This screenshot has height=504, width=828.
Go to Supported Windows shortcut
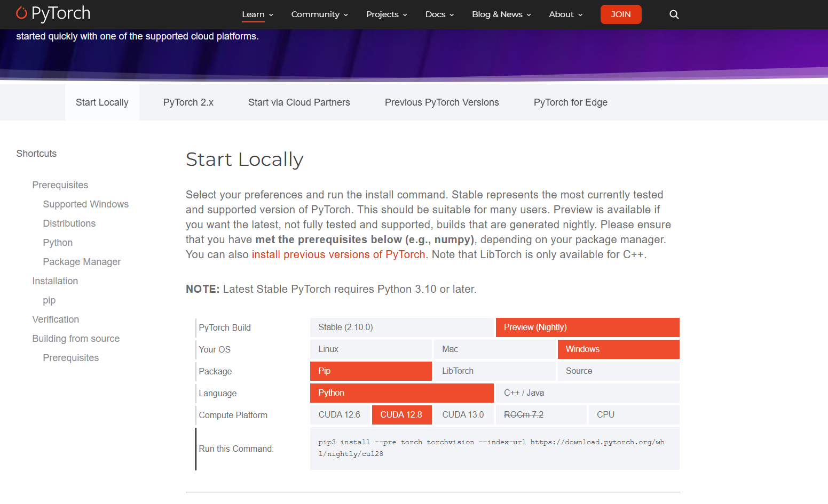coord(86,204)
